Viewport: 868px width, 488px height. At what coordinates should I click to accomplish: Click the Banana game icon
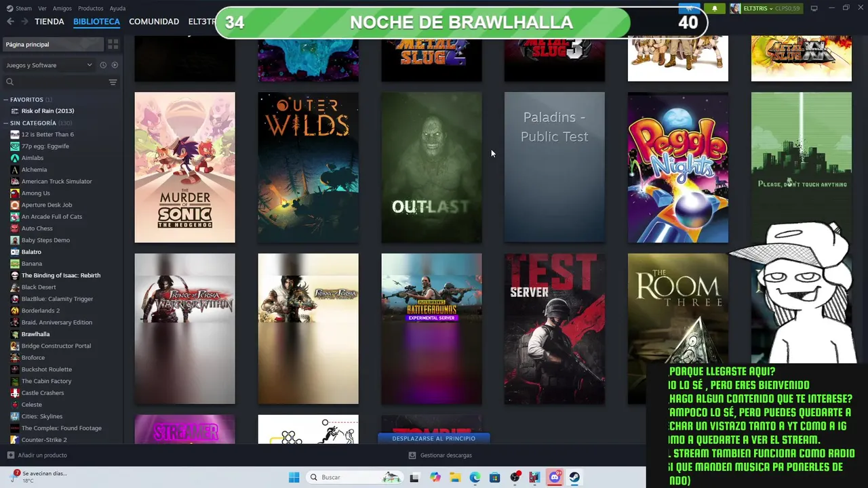click(15, 264)
